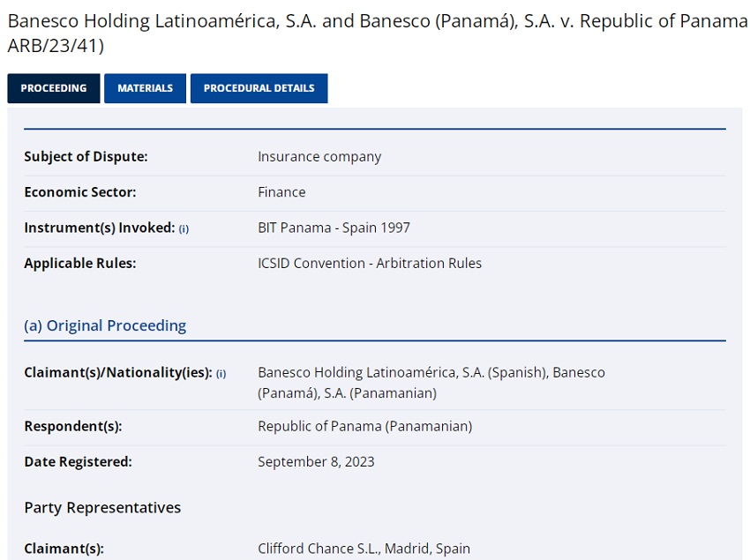Click info icon next to Instrument(s) Invoked
The image size is (750, 560).
[x=184, y=229]
